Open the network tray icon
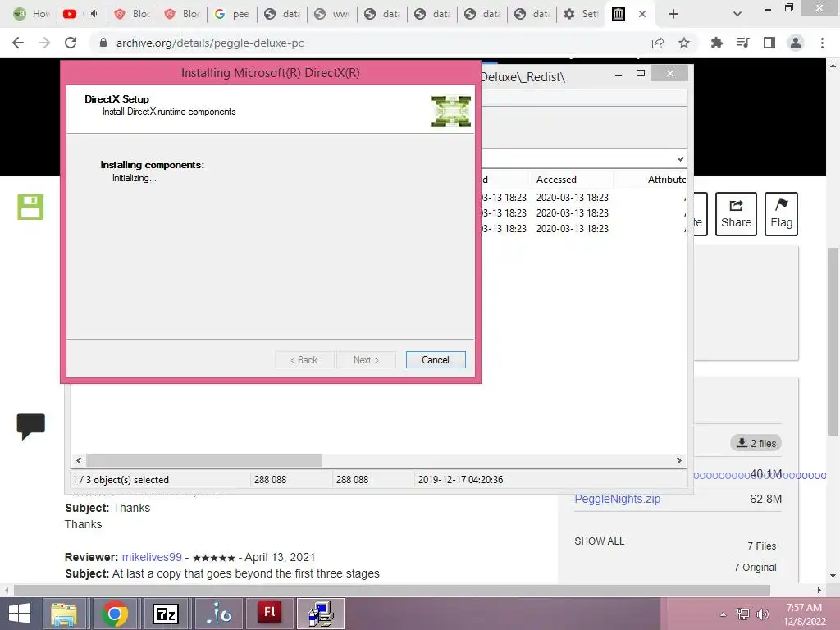This screenshot has height=630, width=840. click(x=742, y=614)
